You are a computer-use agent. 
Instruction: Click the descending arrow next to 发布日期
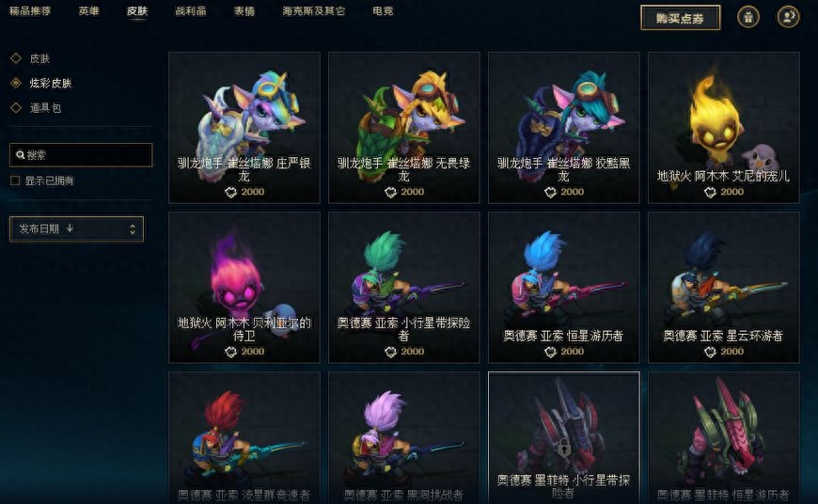tap(70, 228)
